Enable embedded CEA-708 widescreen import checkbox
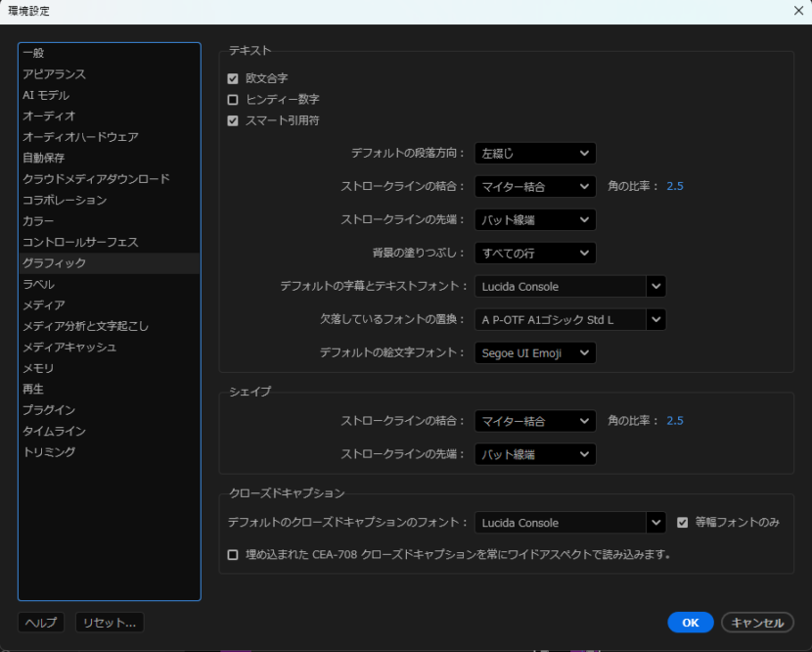 (233, 555)
